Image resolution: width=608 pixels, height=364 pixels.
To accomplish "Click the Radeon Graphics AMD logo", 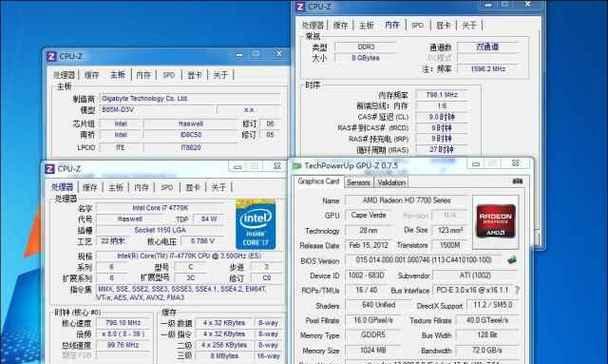I will [x=496, y=221].
